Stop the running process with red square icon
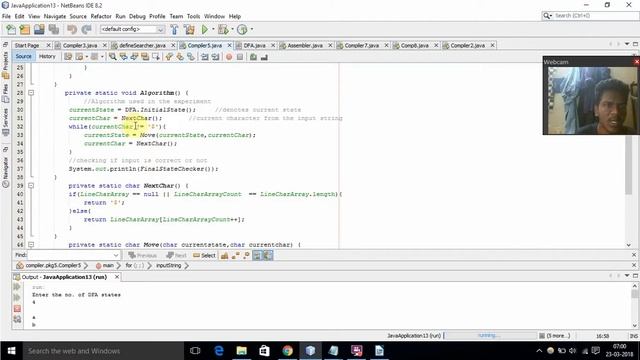This screenshot has width=640, height=360. [17, 309]
